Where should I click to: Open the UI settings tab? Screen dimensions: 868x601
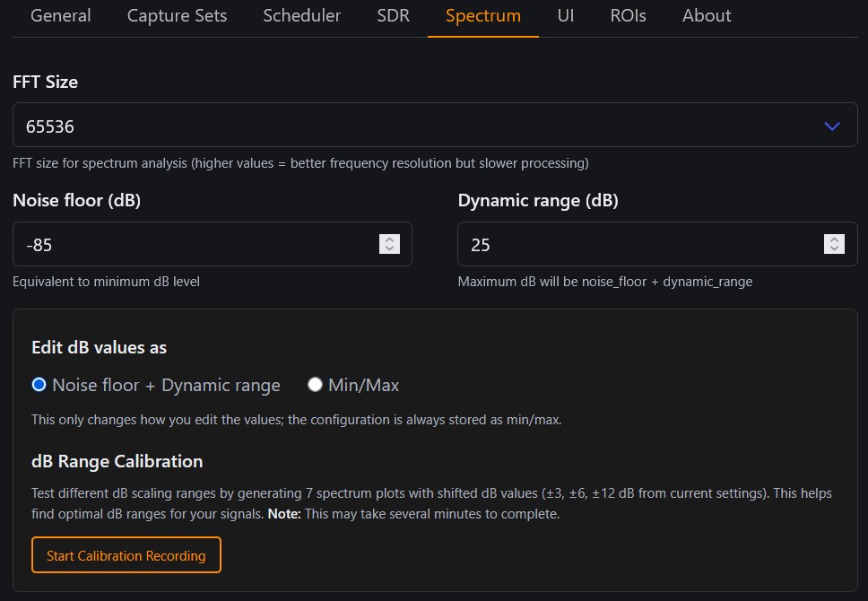(x=565, y=16)
